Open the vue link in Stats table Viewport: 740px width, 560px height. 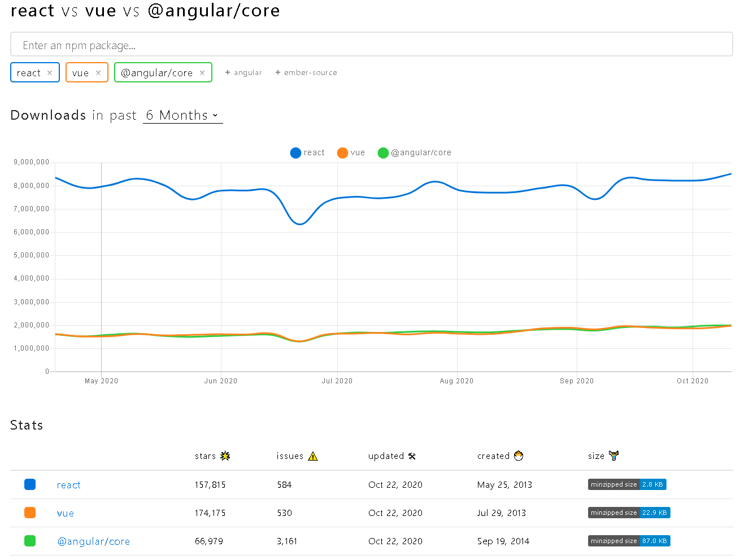pyautogui.click(x=66, y=513)
